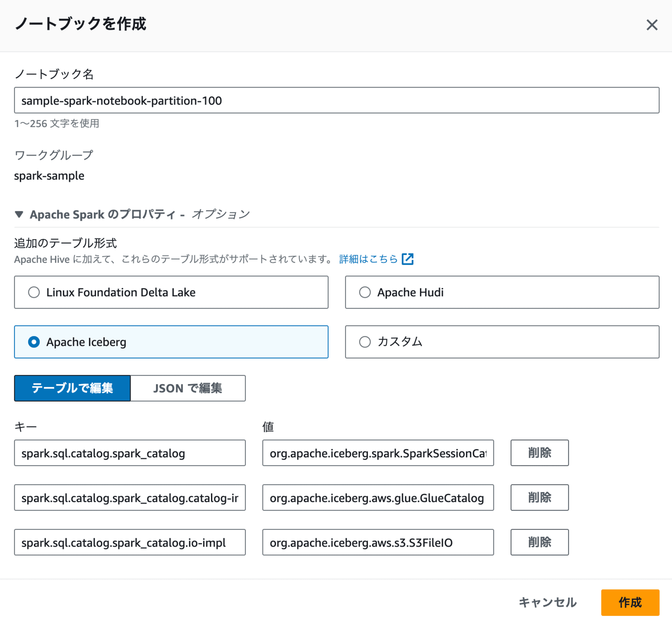This screenshot has height=625, width=672.
Task: Delete the GlueCatalog row with 削除
Action: point(540,498)
